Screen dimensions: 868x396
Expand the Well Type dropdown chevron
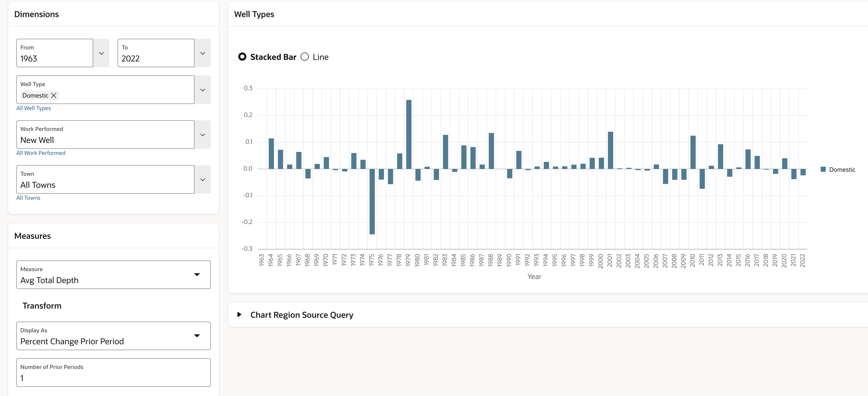[x=203, y=90]
